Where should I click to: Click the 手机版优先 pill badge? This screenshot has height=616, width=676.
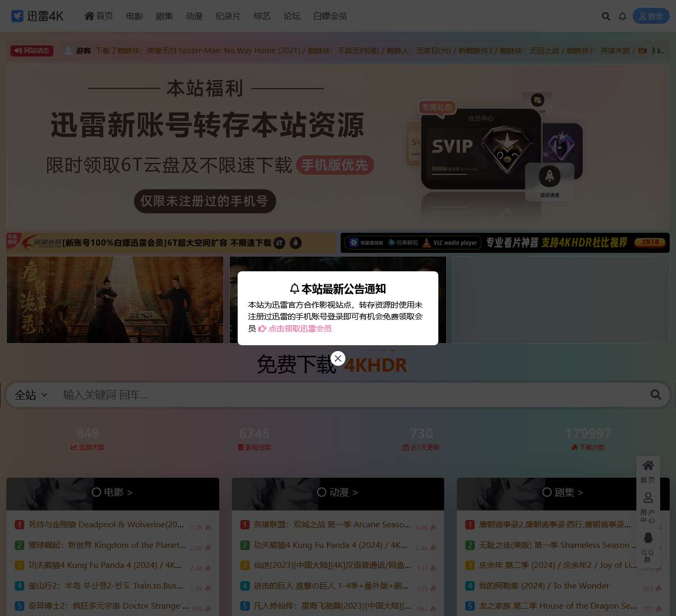tap(335, 165)
